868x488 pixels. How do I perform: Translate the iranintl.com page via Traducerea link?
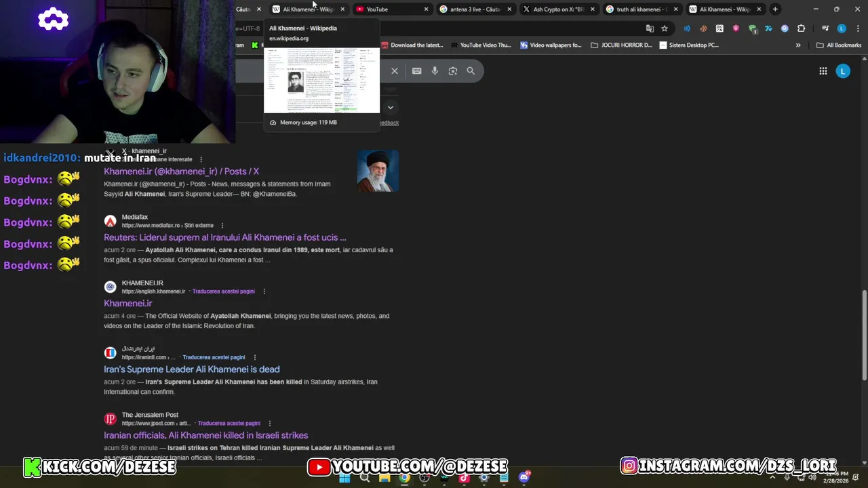point(214,357)
